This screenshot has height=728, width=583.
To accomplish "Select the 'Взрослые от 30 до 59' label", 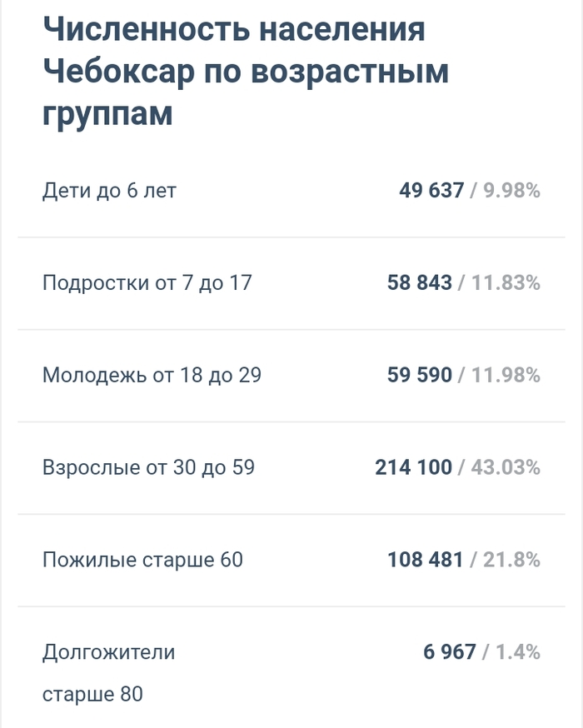I will [x=148, y=468].
